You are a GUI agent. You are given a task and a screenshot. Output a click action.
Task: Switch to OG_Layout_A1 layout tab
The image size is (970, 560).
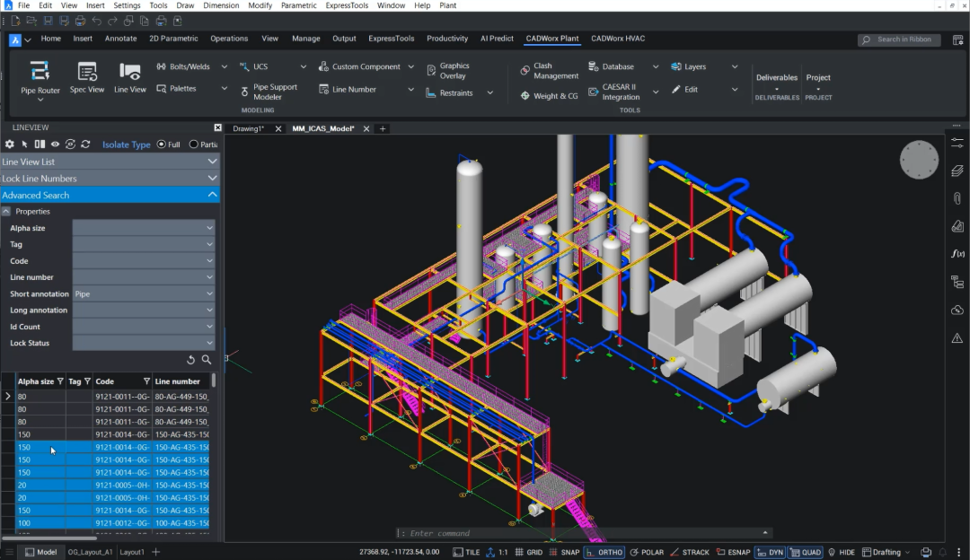click(90, 552)
